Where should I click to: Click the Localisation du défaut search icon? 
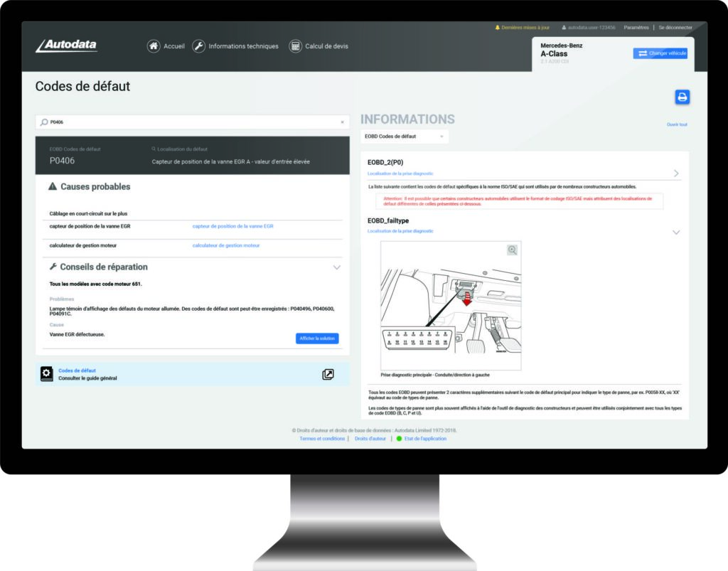154,149
